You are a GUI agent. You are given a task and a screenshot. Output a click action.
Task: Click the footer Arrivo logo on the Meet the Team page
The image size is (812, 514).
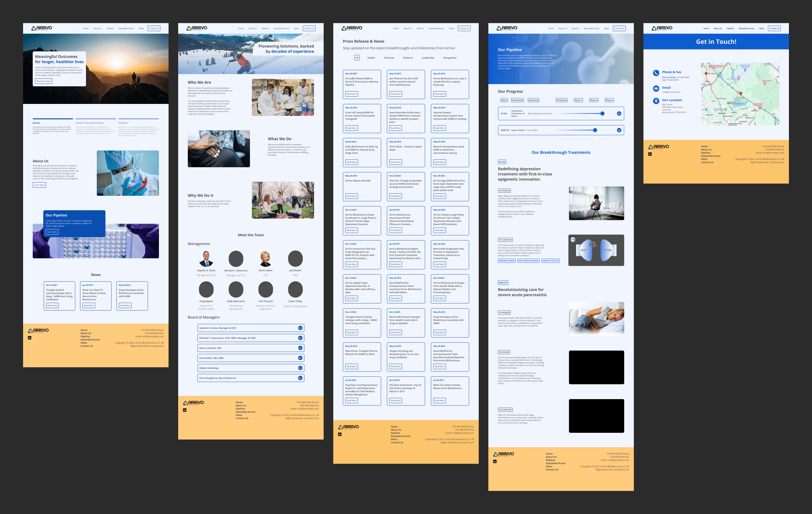tap(194, 403)
